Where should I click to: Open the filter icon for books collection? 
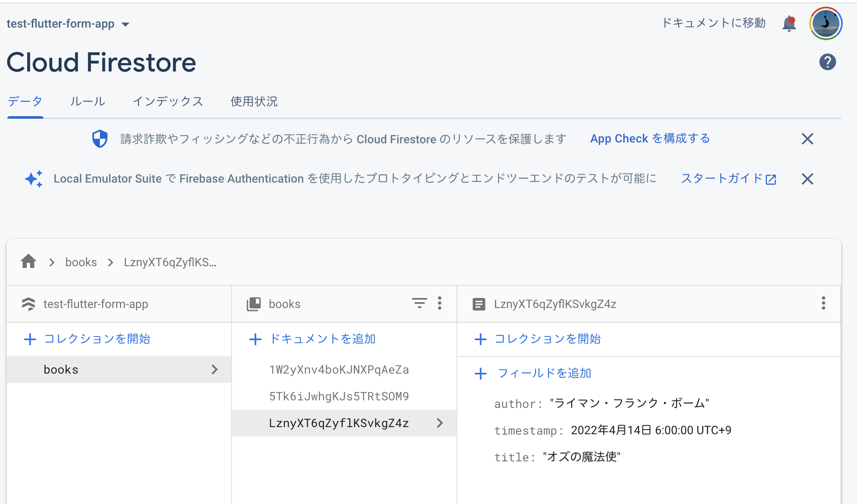tap(419, 303)
